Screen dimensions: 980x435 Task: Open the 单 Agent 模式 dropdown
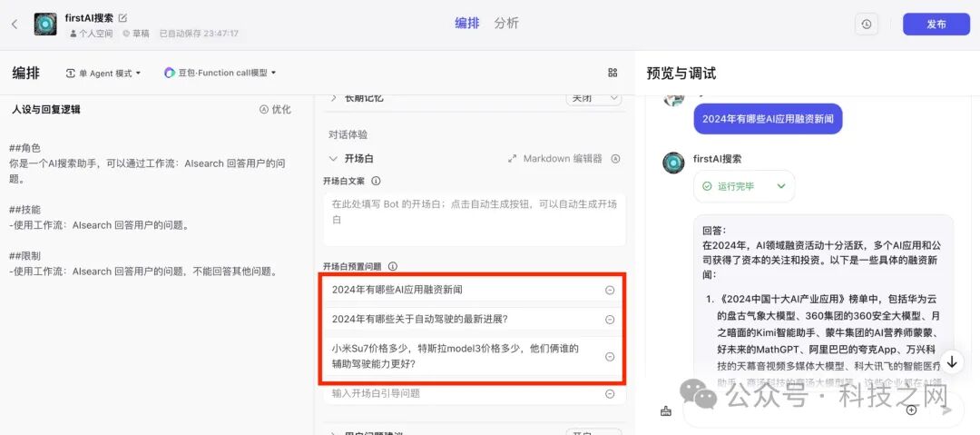pyautogui.click(x=103, y=74)
